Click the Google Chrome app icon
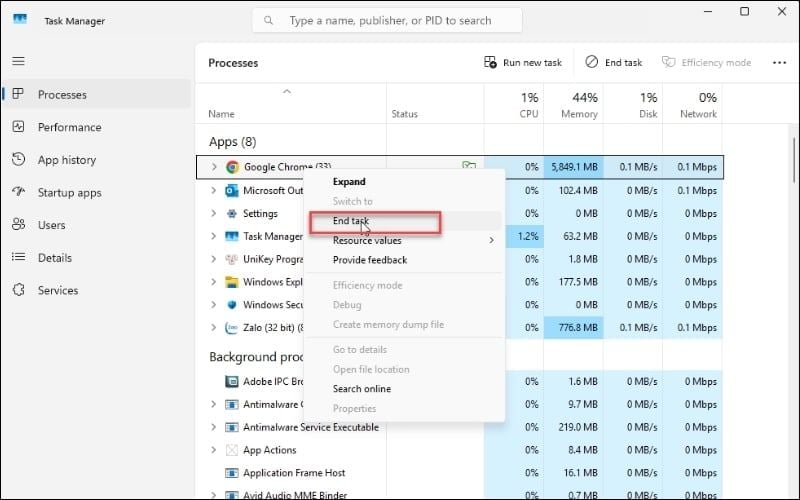This screenshot has width=800, height=500. [232, 167]
